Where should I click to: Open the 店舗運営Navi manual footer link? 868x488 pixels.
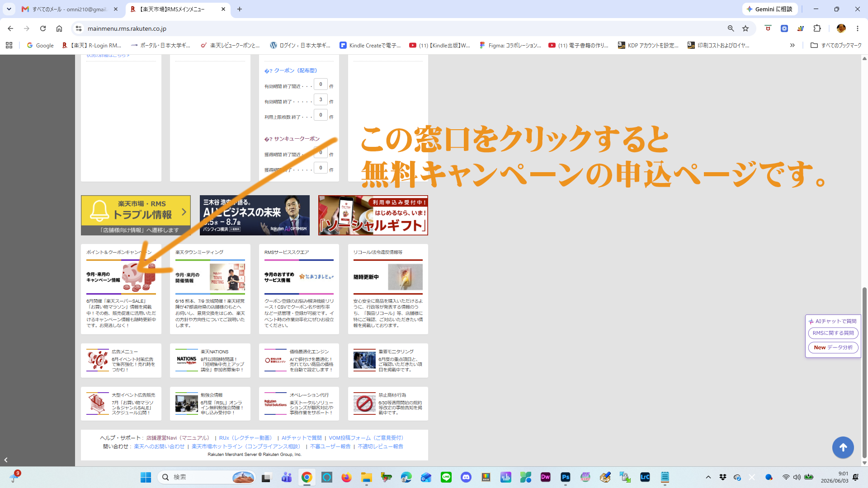click(x=178, y=438)
